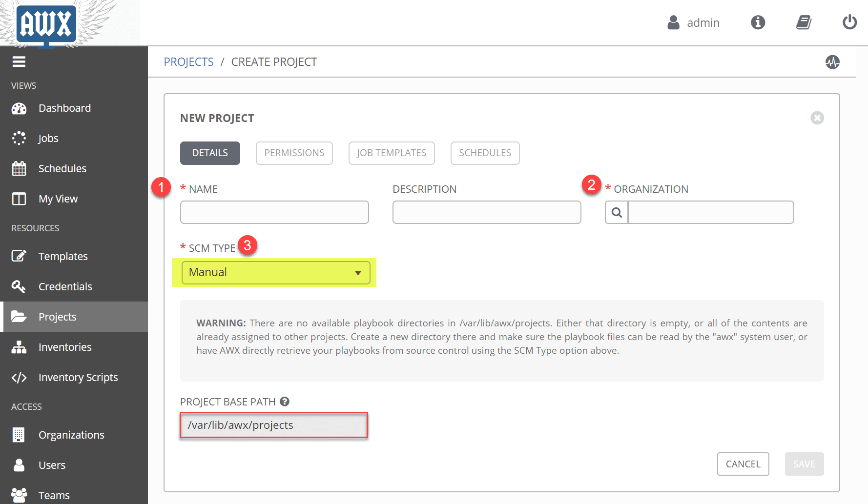This screenshot has height=504, width=868.
Task: Click the Name input field
Action: coord(274,213)
